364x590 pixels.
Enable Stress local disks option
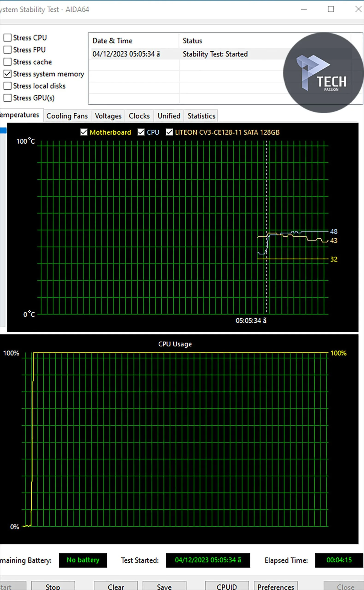(7, 86)
